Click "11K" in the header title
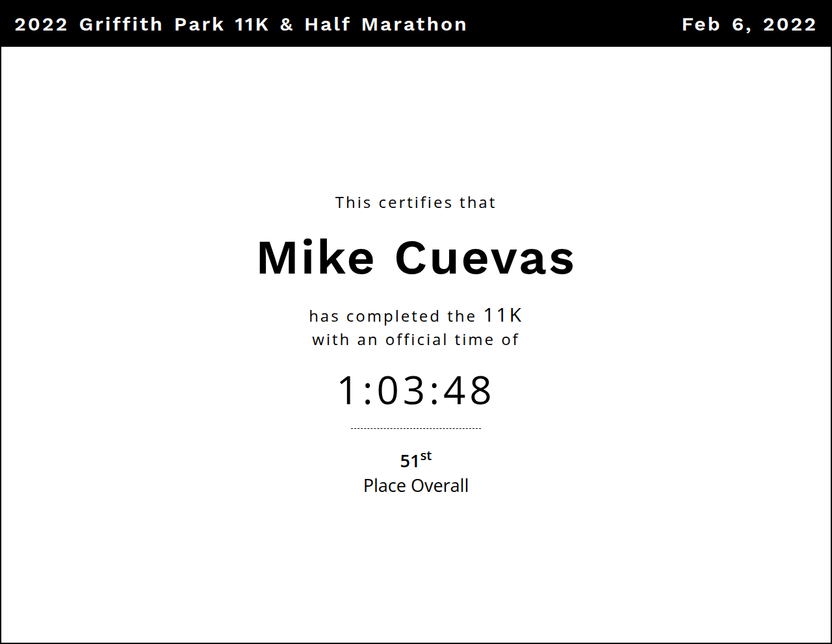This screenshot has width=832, height=644. click(x=252, y=25)
